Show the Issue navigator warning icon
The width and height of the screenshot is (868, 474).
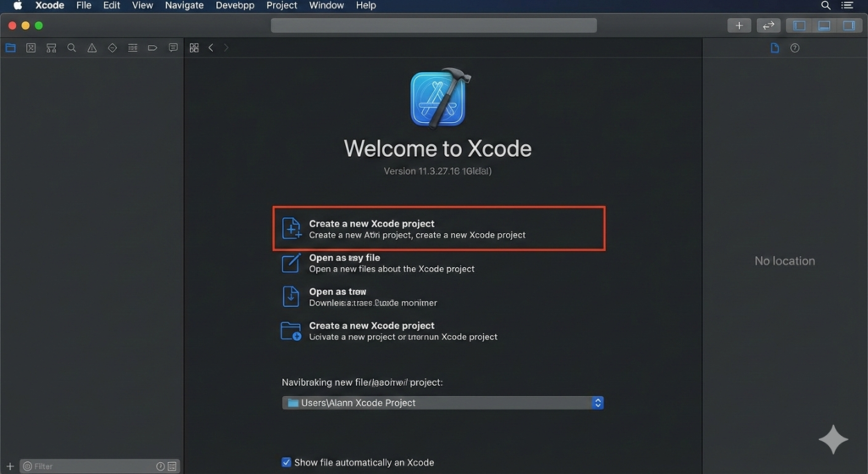(92, 48)
